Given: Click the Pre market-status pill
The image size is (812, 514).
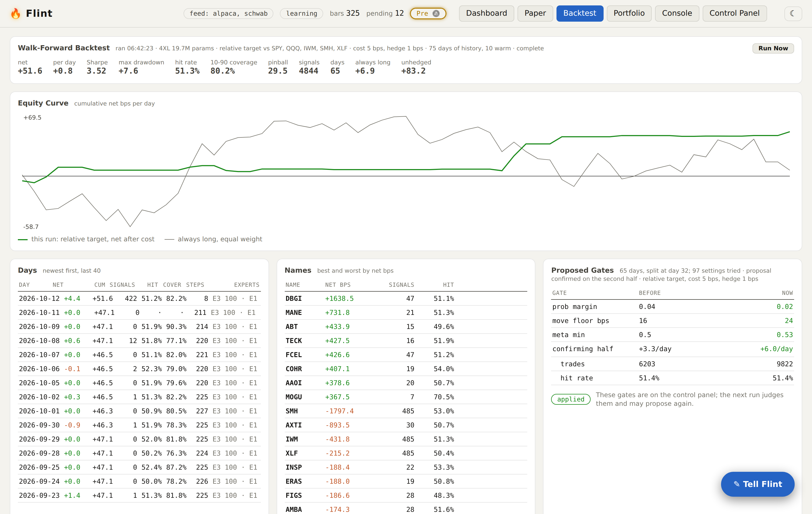Looking at the screenshot, I should pos(428,14).
